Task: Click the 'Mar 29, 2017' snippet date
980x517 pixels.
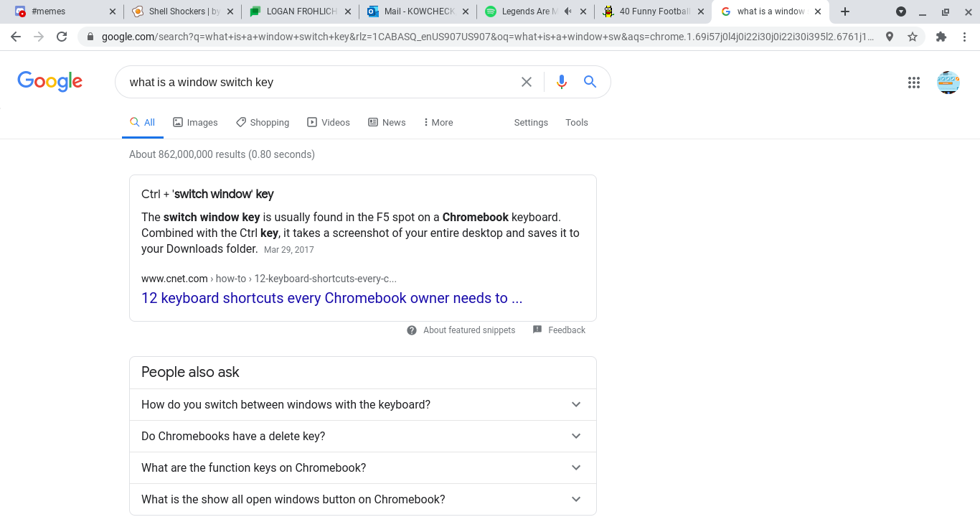Action: click(x=289, y=250)
